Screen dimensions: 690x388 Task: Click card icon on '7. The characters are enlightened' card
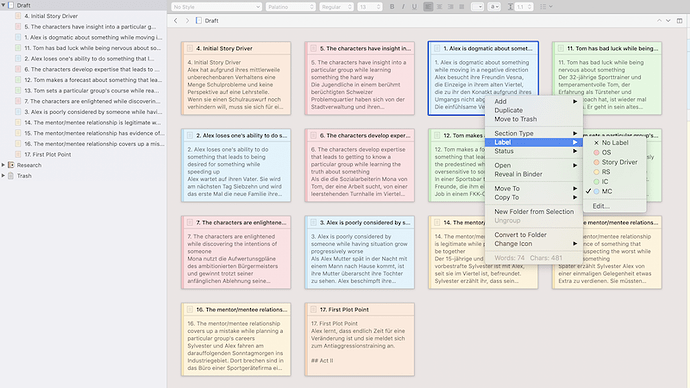(190, 223)
